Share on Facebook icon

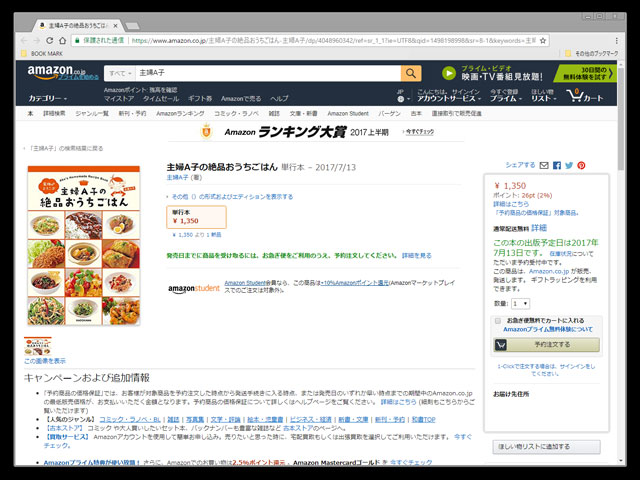pos(557,165)
